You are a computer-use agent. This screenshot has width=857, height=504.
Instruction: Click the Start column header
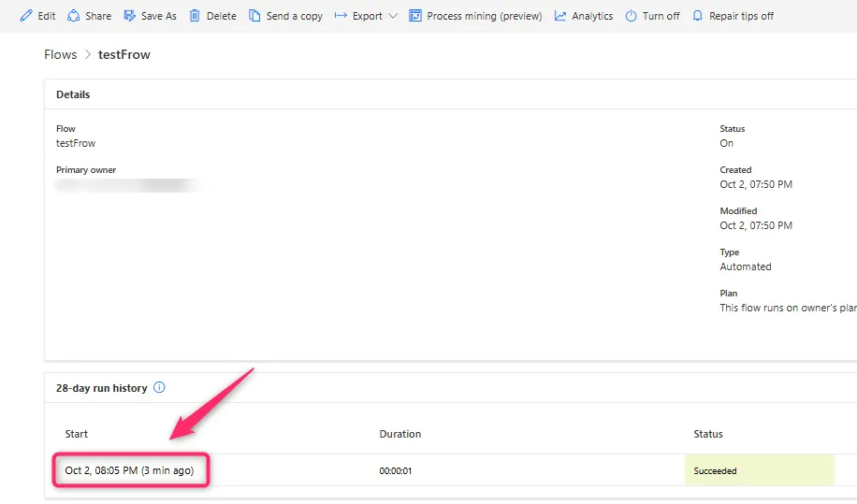(77, 434)
